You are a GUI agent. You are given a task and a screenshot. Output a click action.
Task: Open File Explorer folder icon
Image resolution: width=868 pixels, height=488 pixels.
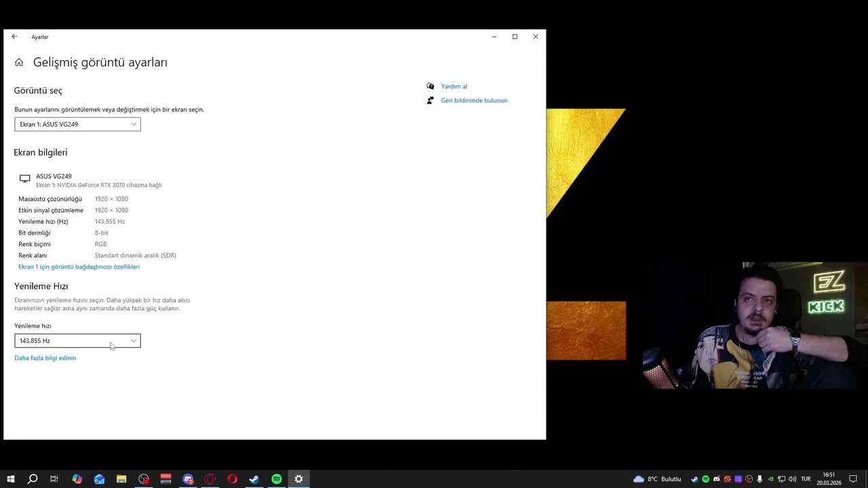pyautogui.click(x=121, y=479)
